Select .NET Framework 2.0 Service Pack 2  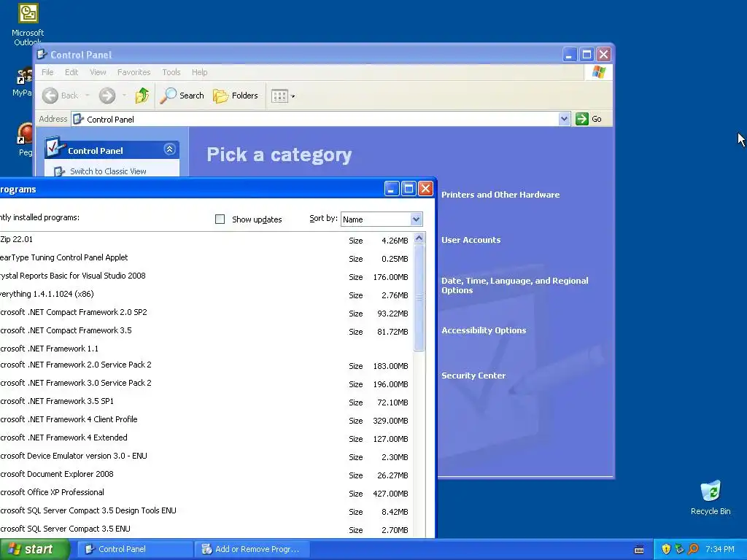click(x=206, y=365)
